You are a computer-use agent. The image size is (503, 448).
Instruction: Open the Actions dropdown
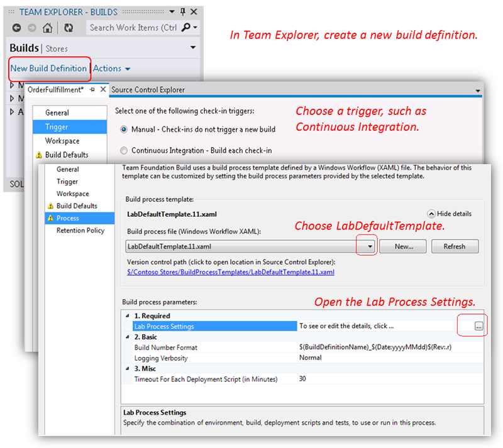coord(112,68)
